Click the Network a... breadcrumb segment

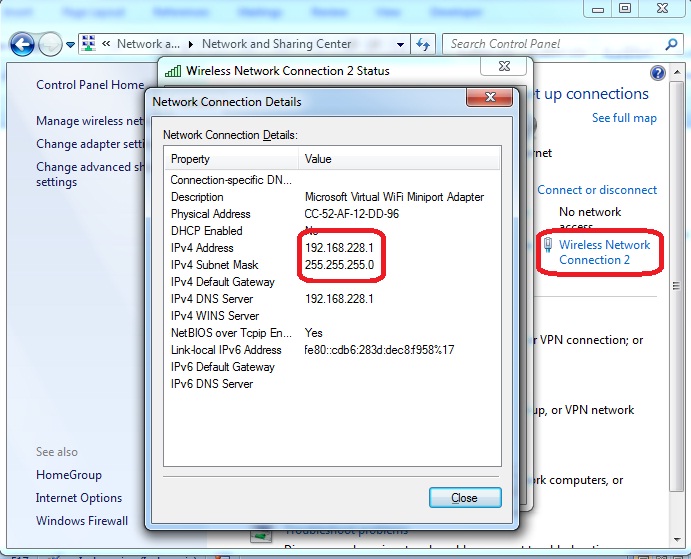148,44
